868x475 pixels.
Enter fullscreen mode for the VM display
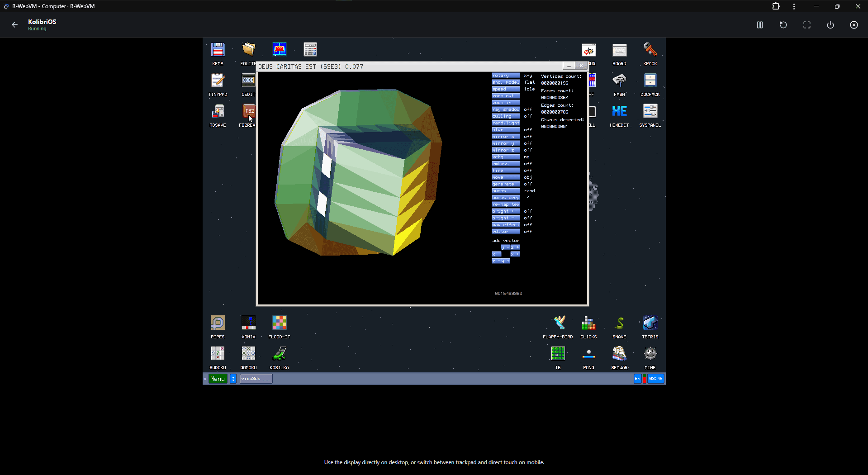click(807, 25)
